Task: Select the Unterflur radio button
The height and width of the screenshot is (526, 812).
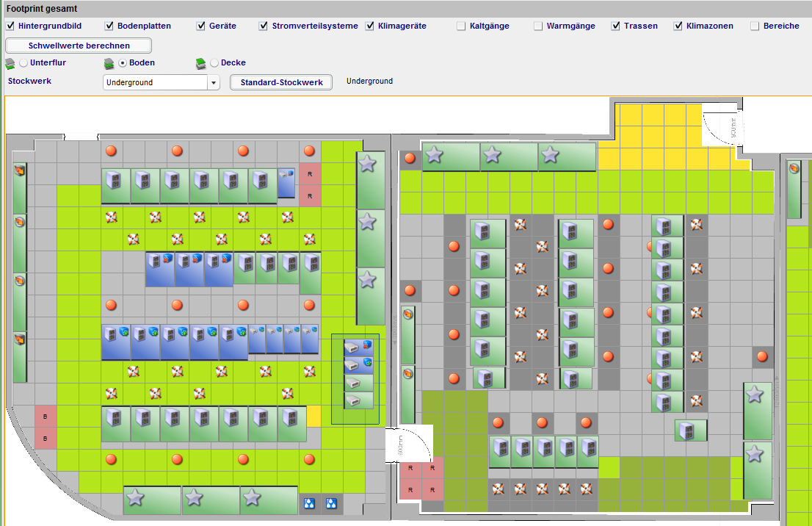Action: coord(23,62)
